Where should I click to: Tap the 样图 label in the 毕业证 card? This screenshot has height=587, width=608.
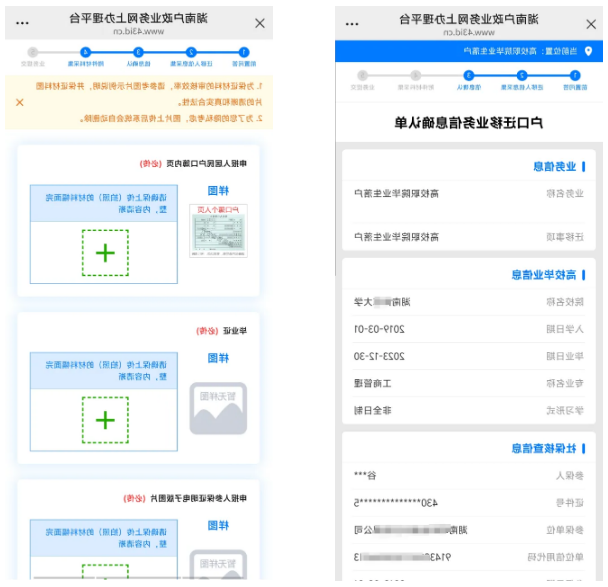[218, 358]
